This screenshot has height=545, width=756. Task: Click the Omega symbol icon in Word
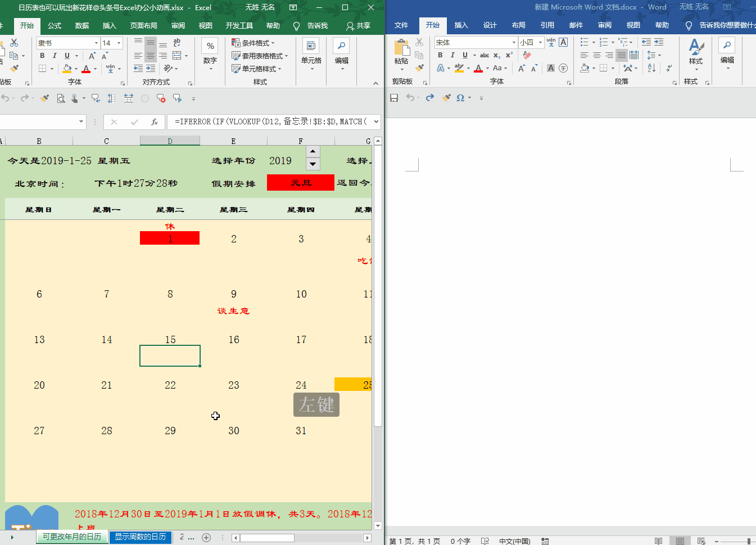click(460, 98)
